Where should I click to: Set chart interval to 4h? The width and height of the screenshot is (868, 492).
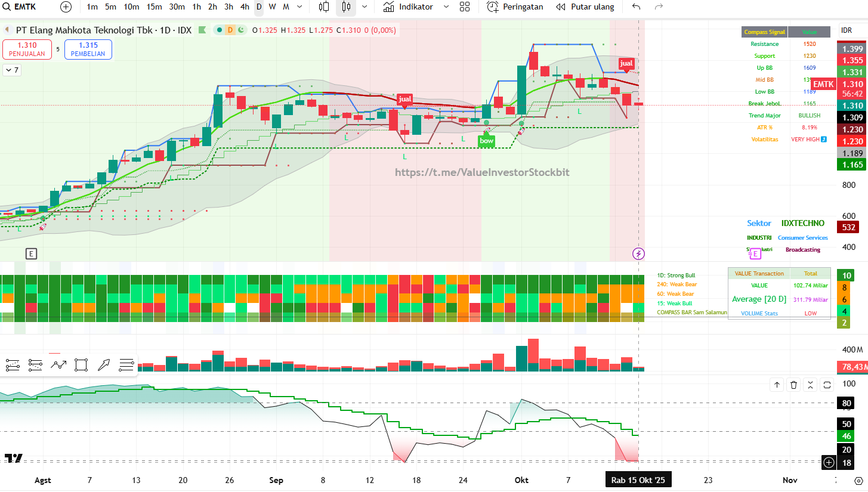pos(245,7)
